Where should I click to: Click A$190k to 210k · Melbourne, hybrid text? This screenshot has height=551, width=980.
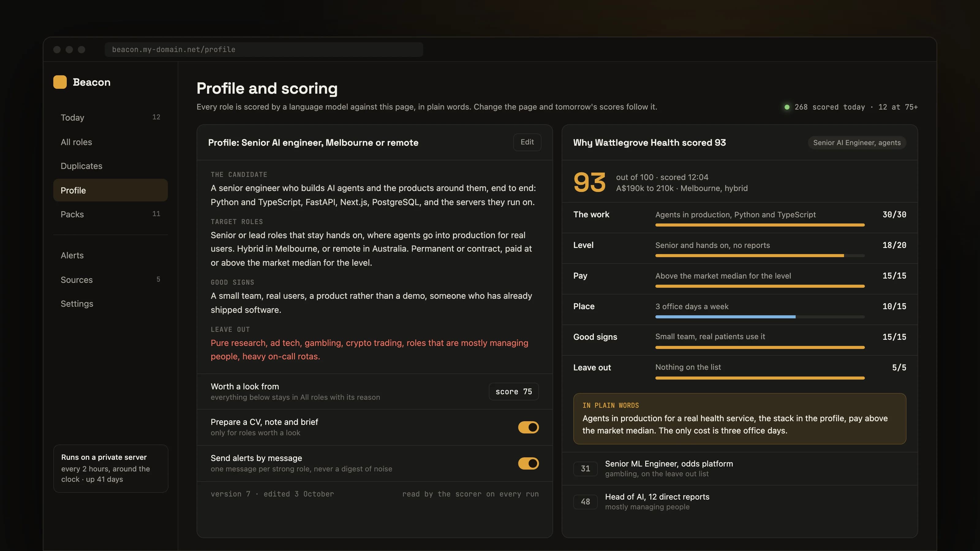pyautogui.click(x=681, y=188)
